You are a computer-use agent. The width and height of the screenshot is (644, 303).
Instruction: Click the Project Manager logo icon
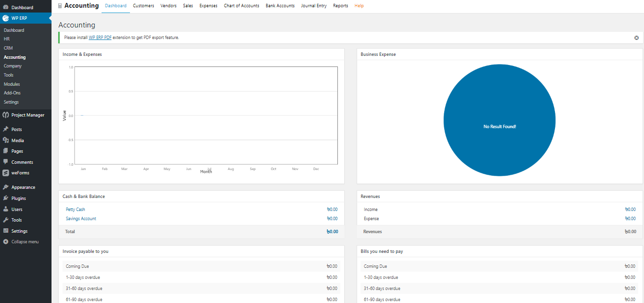6,115
